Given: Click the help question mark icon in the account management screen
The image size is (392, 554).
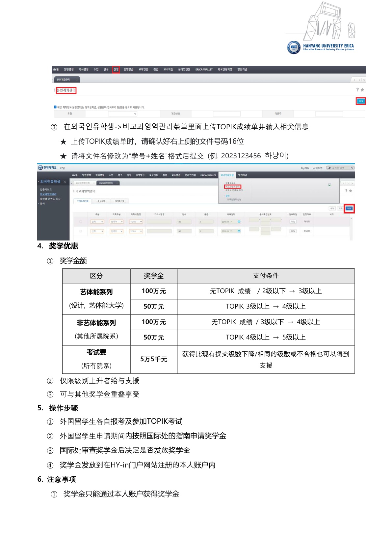Looking at the screenshot, I should (357, 90).
